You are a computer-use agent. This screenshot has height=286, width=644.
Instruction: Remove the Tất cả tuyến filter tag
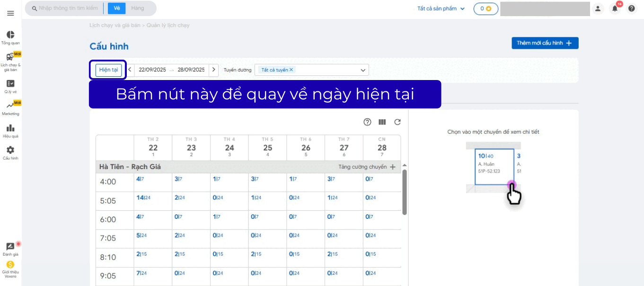[291, 70]
